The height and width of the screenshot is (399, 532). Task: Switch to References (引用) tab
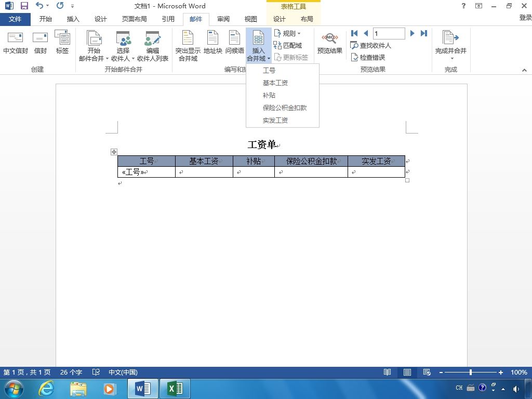[168, 19]
